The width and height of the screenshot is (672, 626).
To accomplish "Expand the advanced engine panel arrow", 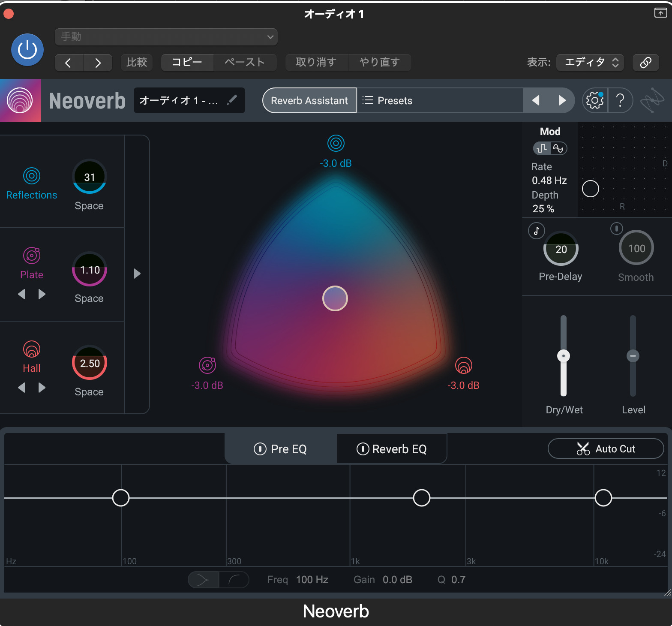I will pyautogui.click(x=137, y=274).
